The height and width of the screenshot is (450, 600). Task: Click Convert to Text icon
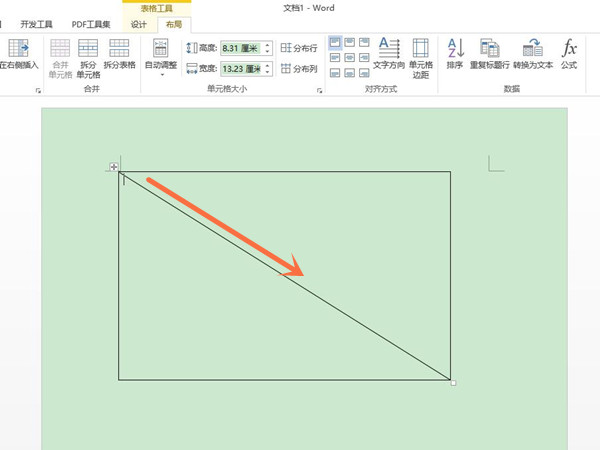click(533, 47)
